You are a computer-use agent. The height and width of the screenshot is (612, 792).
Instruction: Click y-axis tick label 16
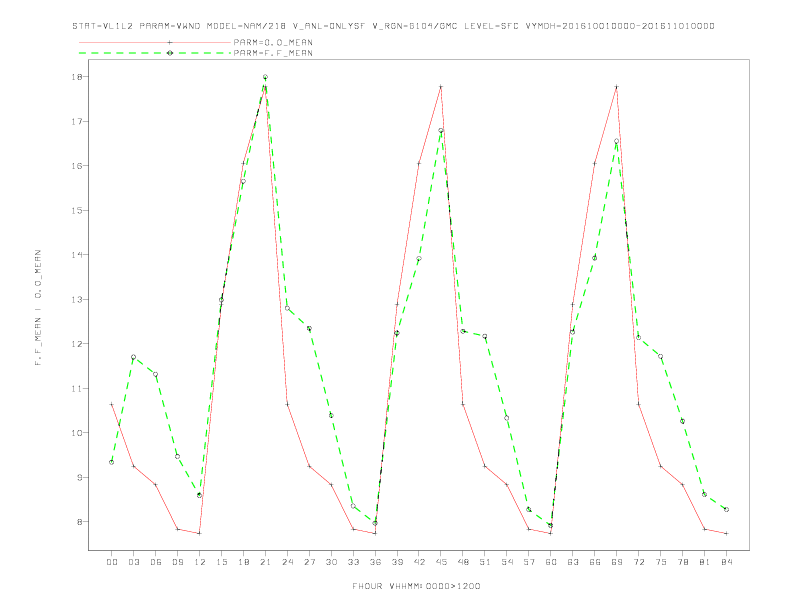tap(77, 166)
